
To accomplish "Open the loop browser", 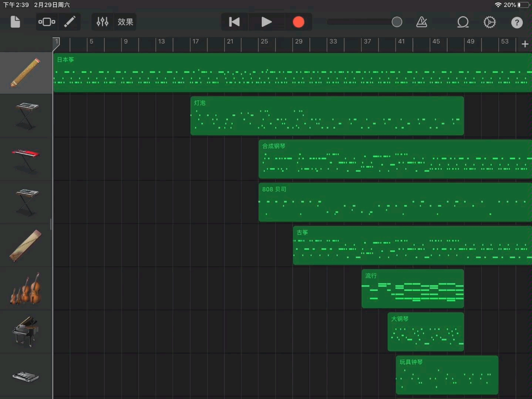I will tap(463, 22).
